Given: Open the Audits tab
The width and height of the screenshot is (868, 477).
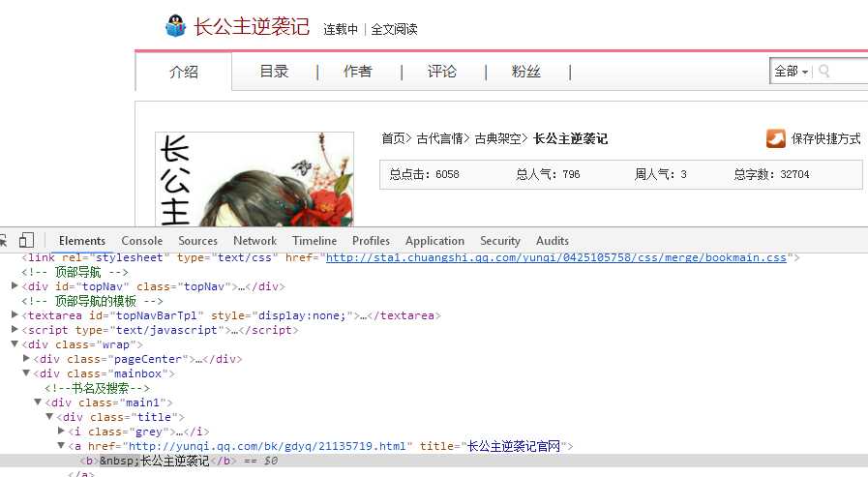Looking at the screenshot, I should coord(552,241).
